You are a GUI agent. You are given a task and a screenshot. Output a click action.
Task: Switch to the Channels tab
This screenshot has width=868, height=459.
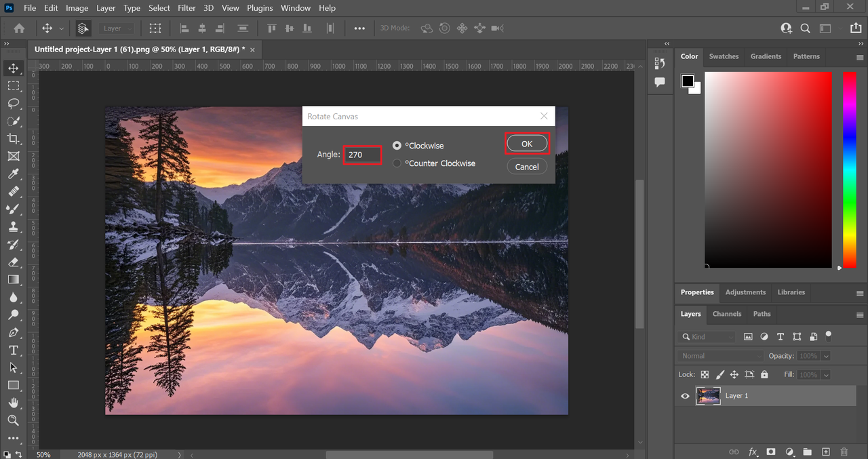[x=727, y=314]
